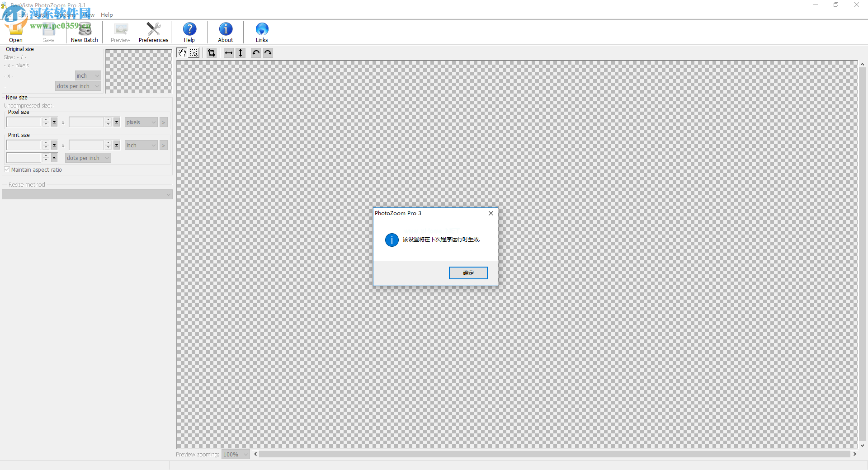This screenshot has width=868, height=470.
Task: Activate the crop tool
Action: [211, 53]
